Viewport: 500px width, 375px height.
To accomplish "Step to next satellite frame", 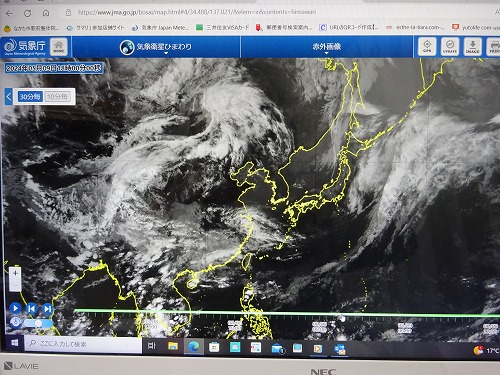I will pyautogui.click(x=48, y=309).
